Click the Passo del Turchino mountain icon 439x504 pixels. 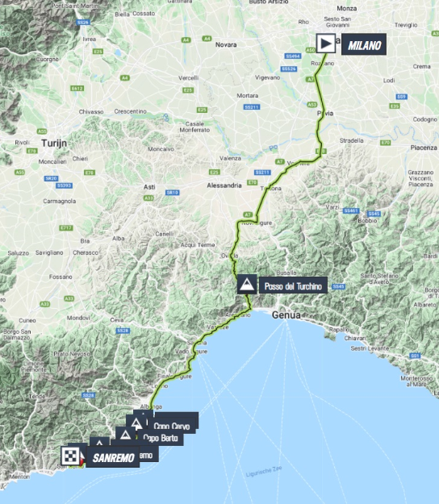coord(247,284)
